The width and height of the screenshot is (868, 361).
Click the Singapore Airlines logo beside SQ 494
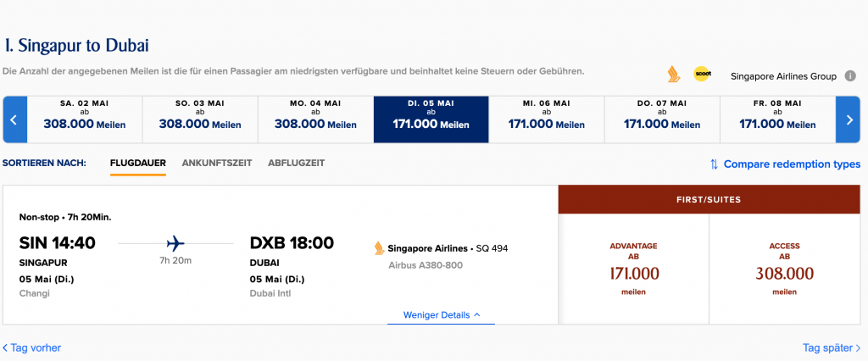379,248
